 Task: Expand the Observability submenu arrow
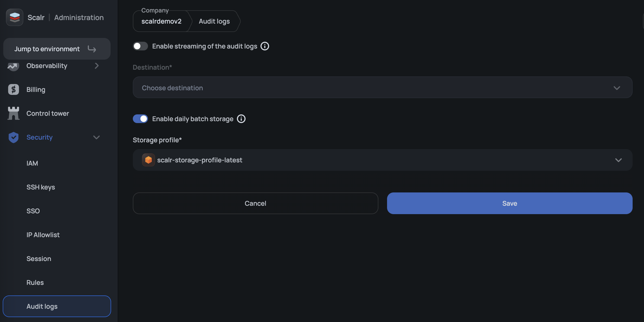(96, 66)
